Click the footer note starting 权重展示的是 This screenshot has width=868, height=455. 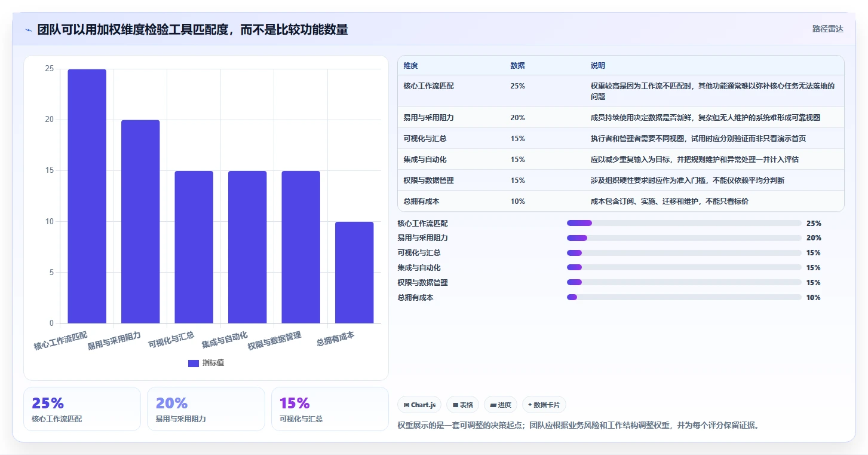[x=578, y=426]
